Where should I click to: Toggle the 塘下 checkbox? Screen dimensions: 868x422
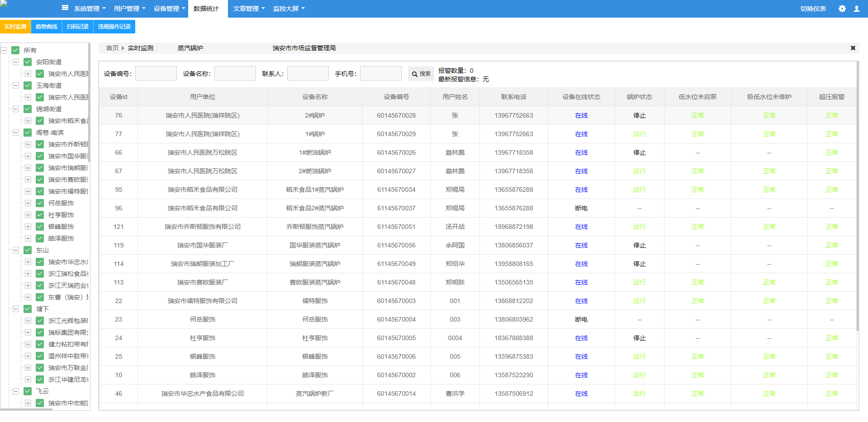tap(28, 309)
